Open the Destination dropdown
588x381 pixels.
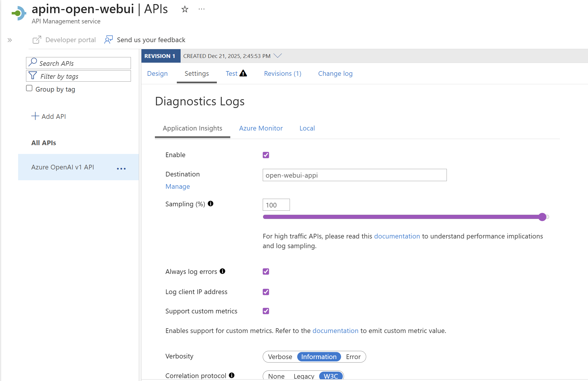(x=354, y=175)
